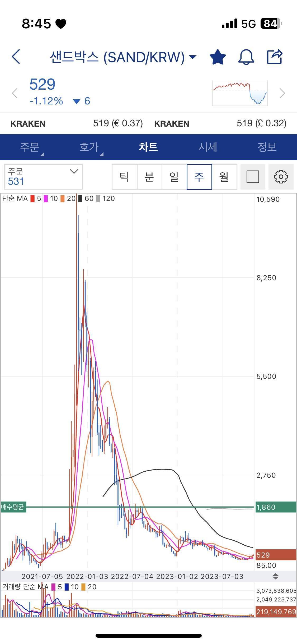Open the 정보 tab
This screenshot has height=644, width=297.
(267, 147)
